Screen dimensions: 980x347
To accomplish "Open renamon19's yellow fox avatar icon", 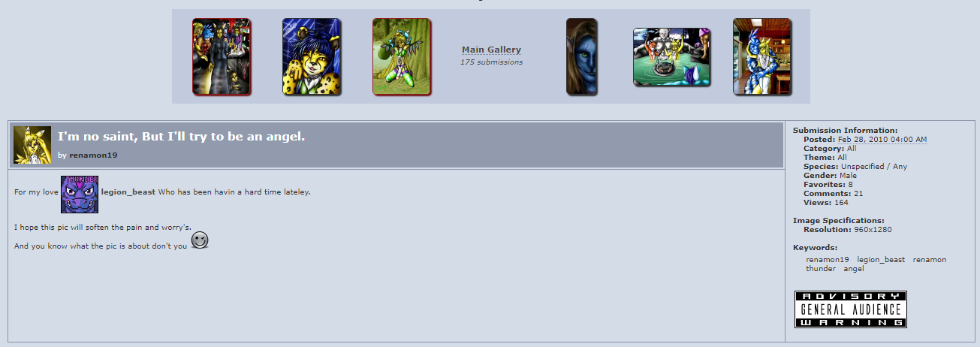I will click(32, 145).
